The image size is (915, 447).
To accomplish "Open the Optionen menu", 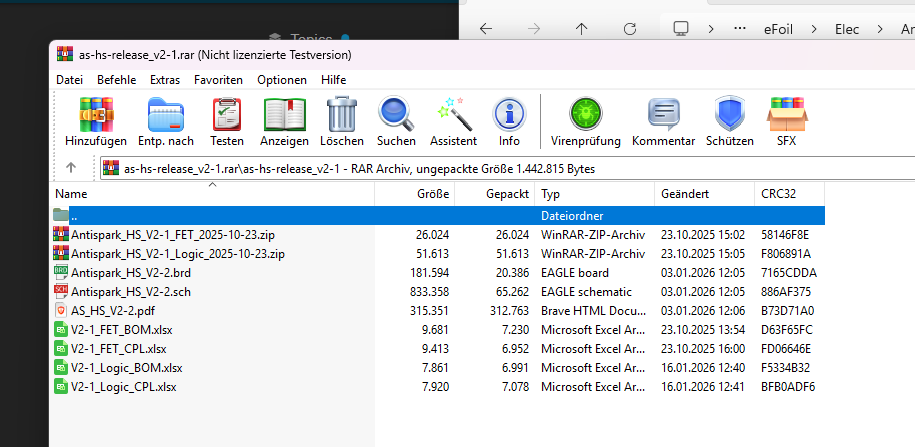I will 281,79.
